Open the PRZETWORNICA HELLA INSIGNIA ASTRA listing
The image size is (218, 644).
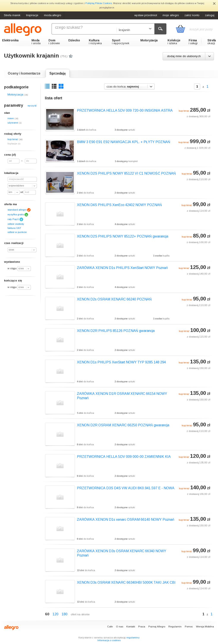(x=125, y=110)
